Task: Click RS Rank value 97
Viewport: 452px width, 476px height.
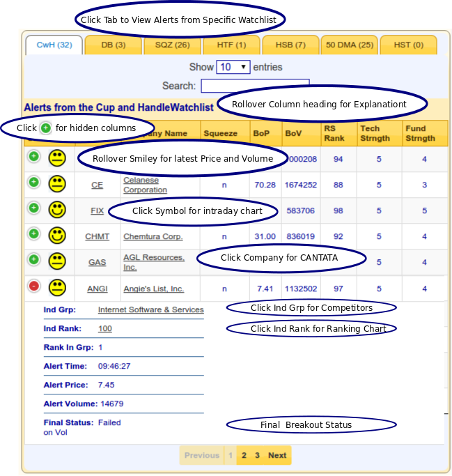Action: coord(338,289)
